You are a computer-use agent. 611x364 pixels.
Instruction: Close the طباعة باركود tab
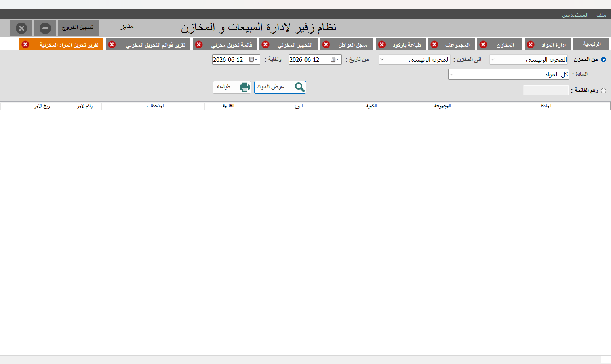point(382,44)
